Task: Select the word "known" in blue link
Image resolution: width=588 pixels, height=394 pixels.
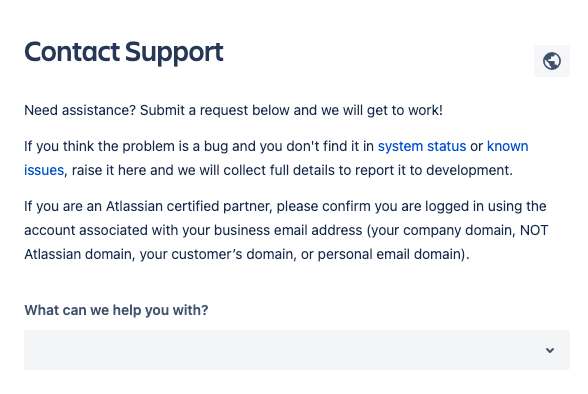Action: tap(507, 146)
